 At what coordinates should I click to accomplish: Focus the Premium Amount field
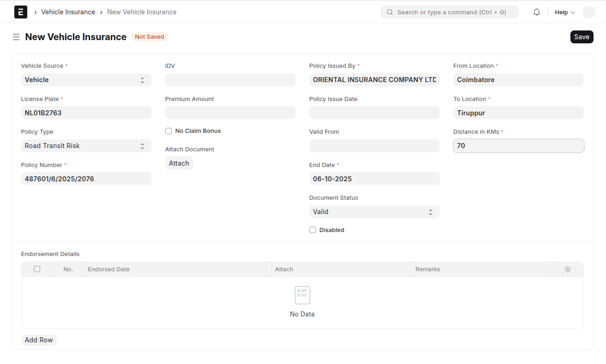click(230, 113)
